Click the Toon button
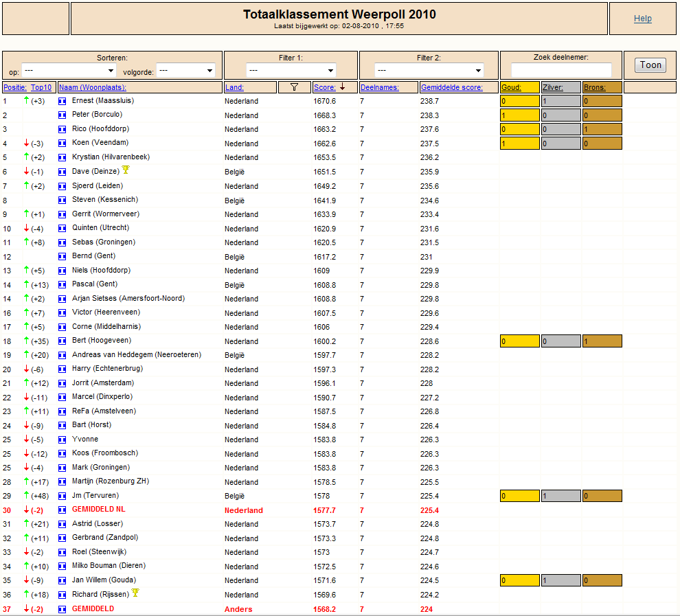Viewport: 680px width, 616px height. pyautogui.click(x=650, y=65)
